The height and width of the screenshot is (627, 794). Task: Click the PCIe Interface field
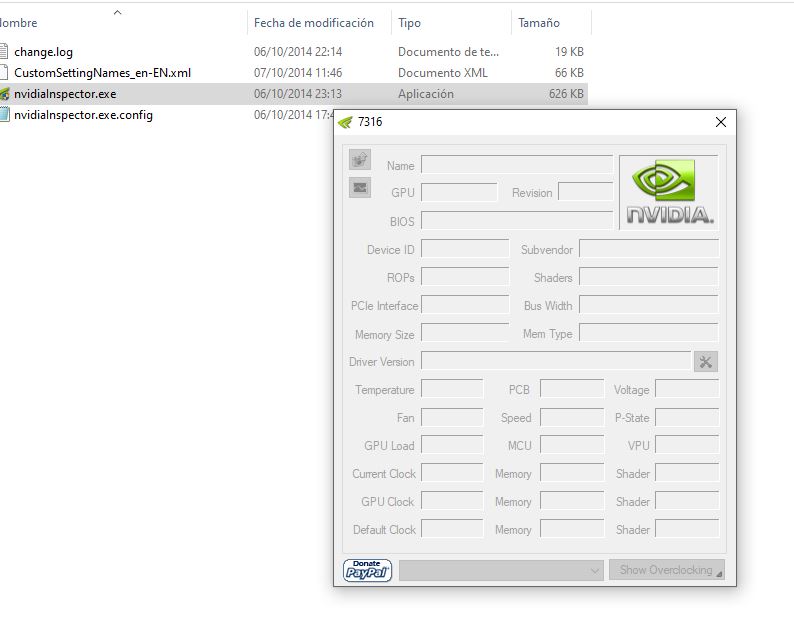tap(465, 305)
